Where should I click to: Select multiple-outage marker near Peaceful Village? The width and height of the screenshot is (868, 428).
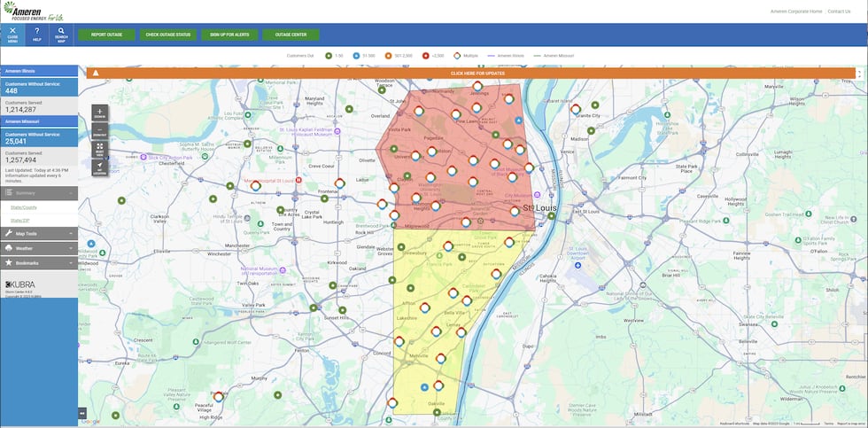(x=219, y=396)
